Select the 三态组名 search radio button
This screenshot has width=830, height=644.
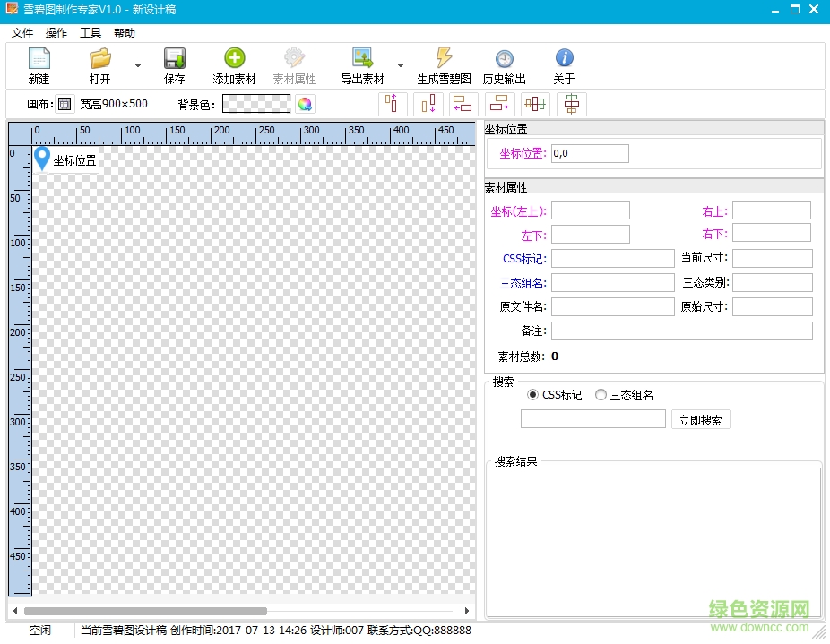click(x=601, y=395)
